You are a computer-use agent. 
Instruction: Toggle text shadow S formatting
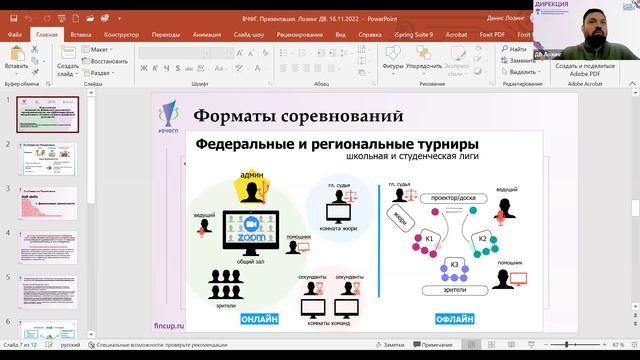point(178,68)
